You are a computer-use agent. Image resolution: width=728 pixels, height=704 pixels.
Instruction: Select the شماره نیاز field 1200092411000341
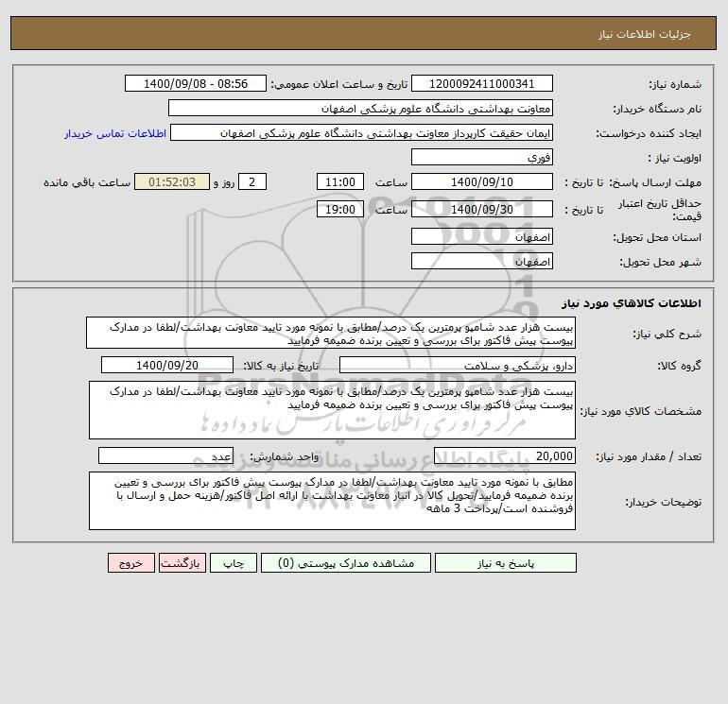[482, 83]
